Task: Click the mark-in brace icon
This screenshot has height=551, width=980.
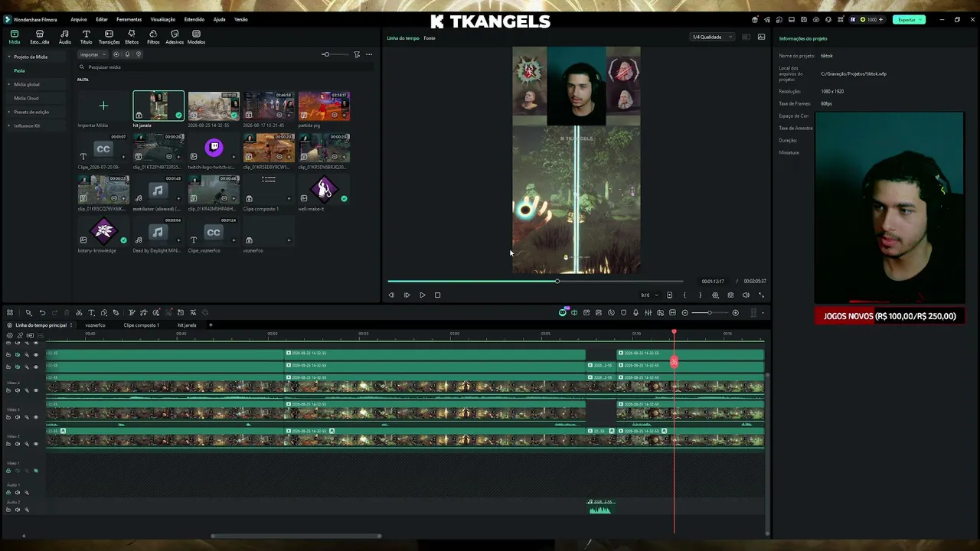Action: [684, 295]
